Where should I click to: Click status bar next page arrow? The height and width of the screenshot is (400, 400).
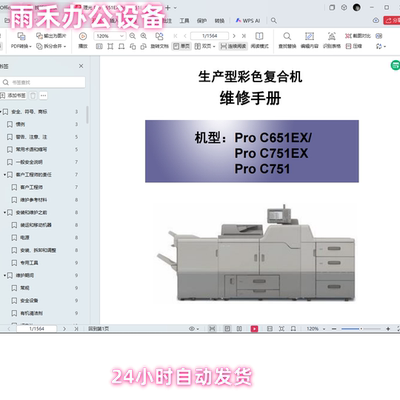click(64, 329)
